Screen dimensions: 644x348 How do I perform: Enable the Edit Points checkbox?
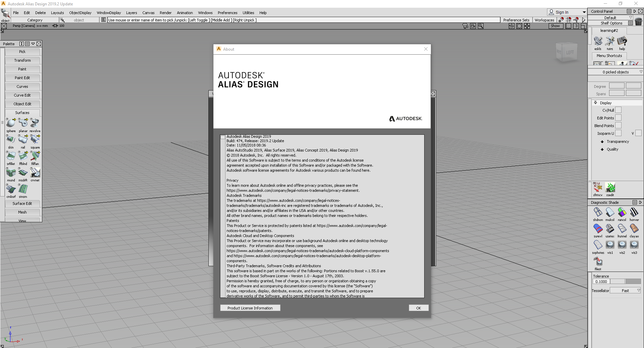(x=618, y=118)
